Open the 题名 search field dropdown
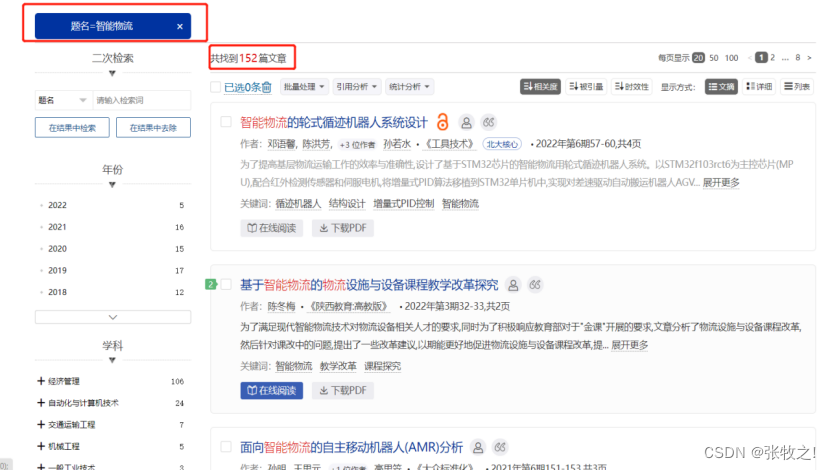This screenshot has width=831, height=470. point(63,100)
